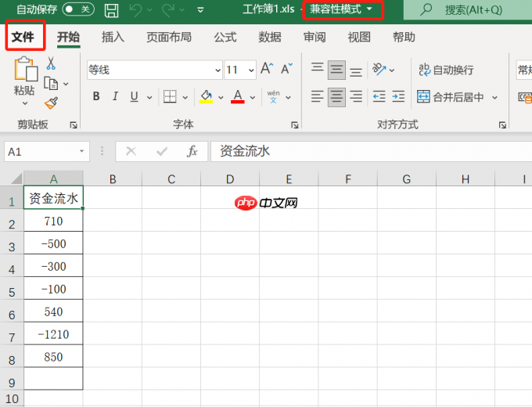Switch to the 审阅 tab
Screen dimensions: 532x407
[315, 37]
